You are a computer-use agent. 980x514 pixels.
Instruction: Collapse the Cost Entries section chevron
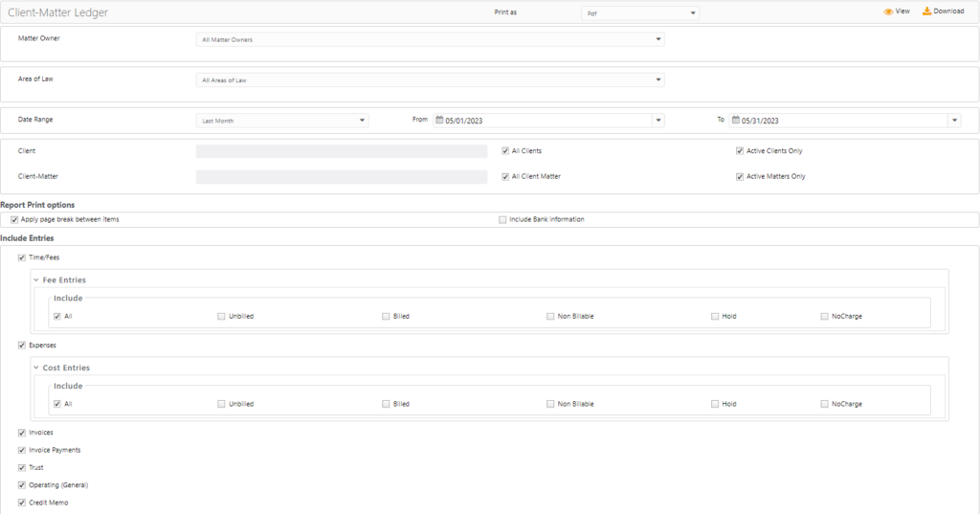pos(36,368)
